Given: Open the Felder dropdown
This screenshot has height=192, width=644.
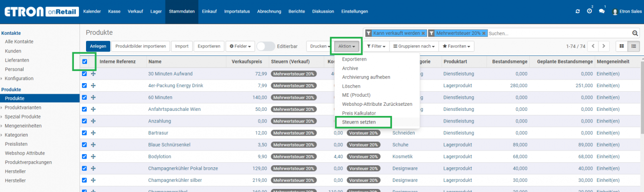Looking at the screenshot, I should click(x=240, y=46).
